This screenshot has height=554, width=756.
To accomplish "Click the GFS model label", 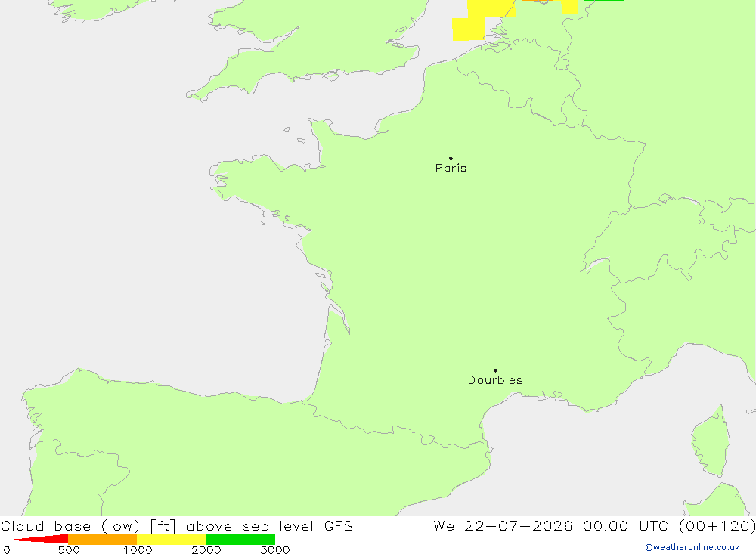I will click(x=339, y=526).
